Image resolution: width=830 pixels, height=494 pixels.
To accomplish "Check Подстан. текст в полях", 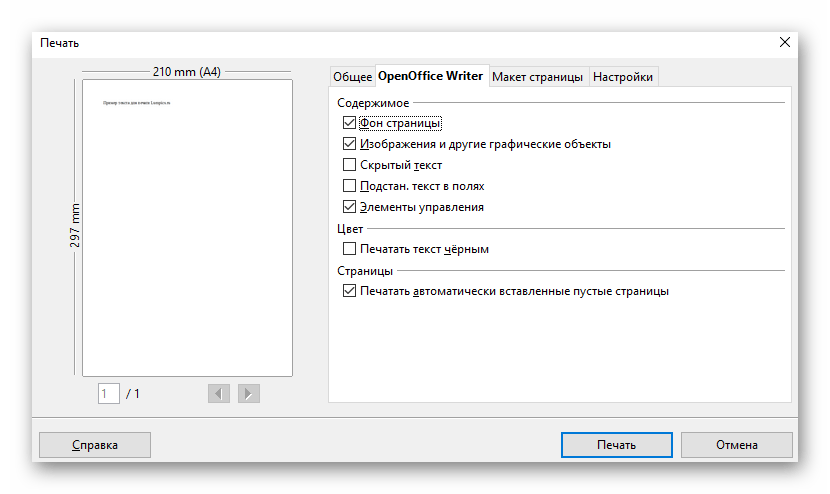I will coord(349,186).
